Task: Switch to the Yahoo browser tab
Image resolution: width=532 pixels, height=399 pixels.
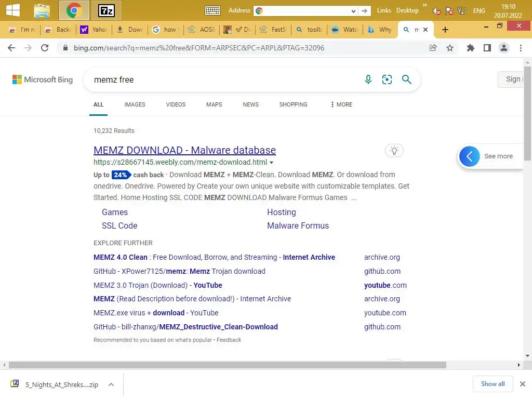Action: [x=94, y=30]
